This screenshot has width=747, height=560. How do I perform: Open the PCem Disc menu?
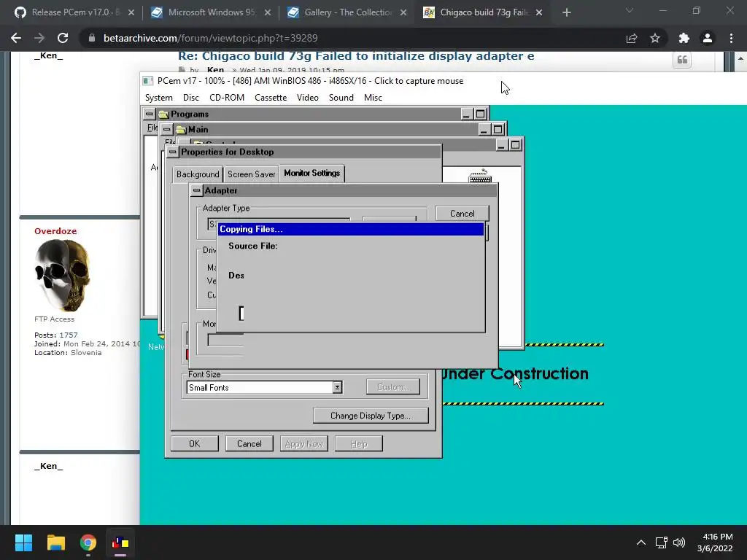pyautogui.click(x=190, y=98)
